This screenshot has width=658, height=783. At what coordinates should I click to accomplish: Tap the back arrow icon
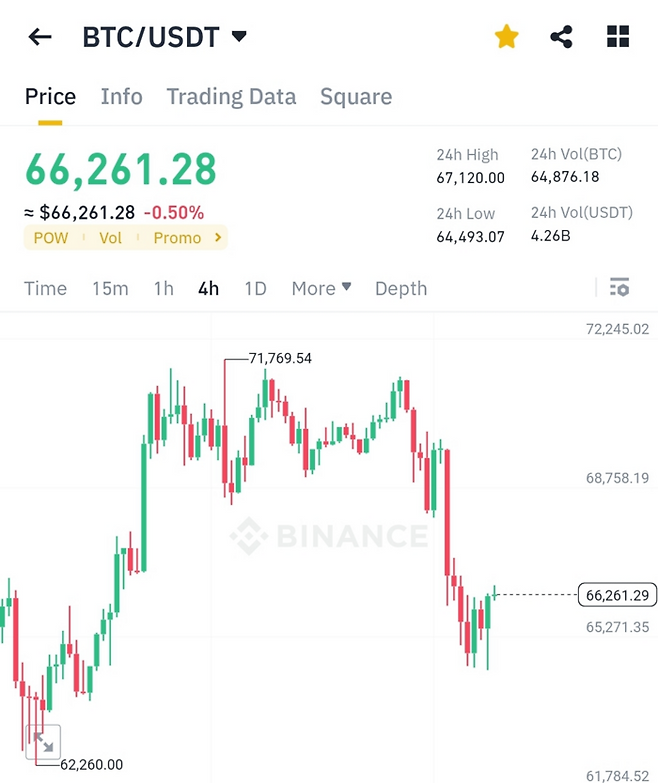pos(40,38)
